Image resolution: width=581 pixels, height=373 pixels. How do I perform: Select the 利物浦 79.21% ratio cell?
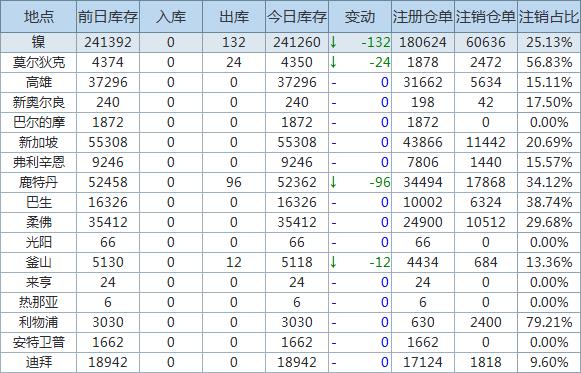[549, 322]
